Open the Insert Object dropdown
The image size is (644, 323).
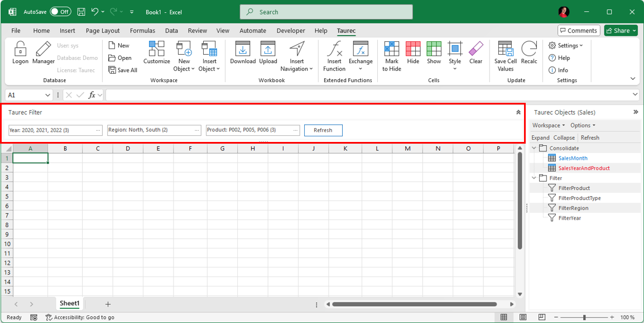pos(209,56)
